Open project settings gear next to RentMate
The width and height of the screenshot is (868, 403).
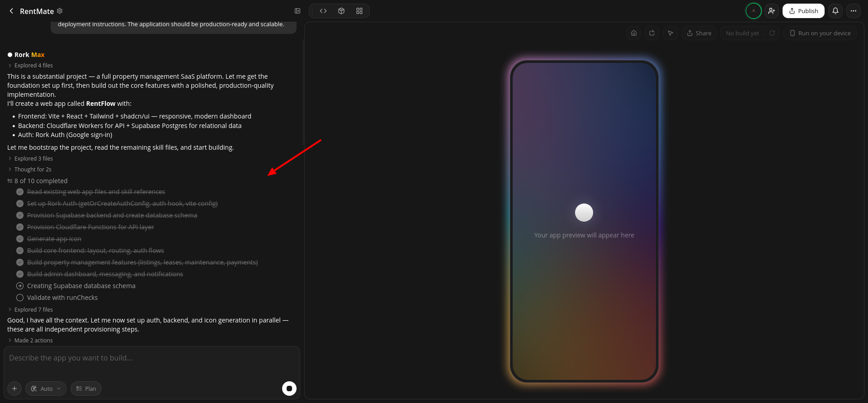60,11
